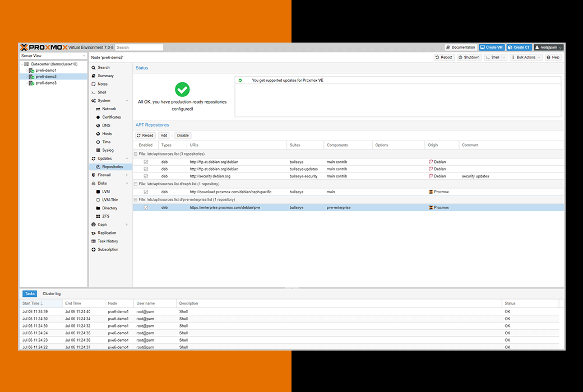Click the ZFS grid icon
Screen dimensions: 583x392
(x=98, y=216)
